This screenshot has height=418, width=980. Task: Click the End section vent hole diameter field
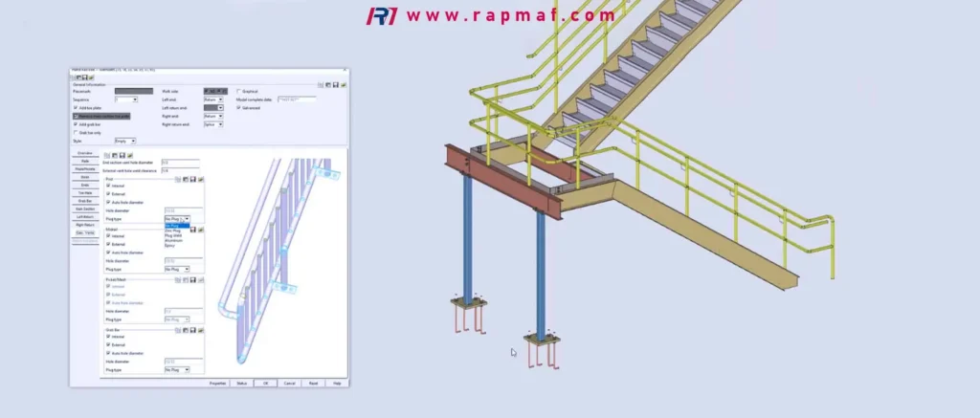pos(180,163)
